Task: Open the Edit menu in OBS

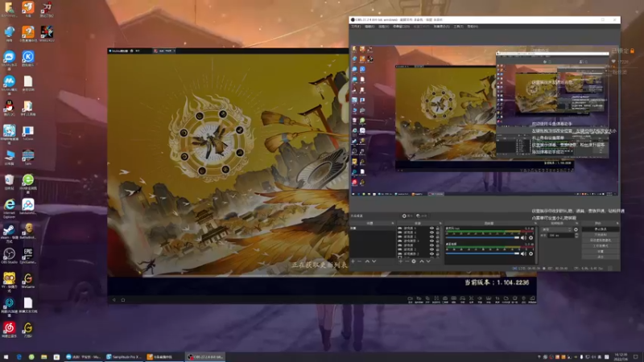Action: tap(369, 27)
